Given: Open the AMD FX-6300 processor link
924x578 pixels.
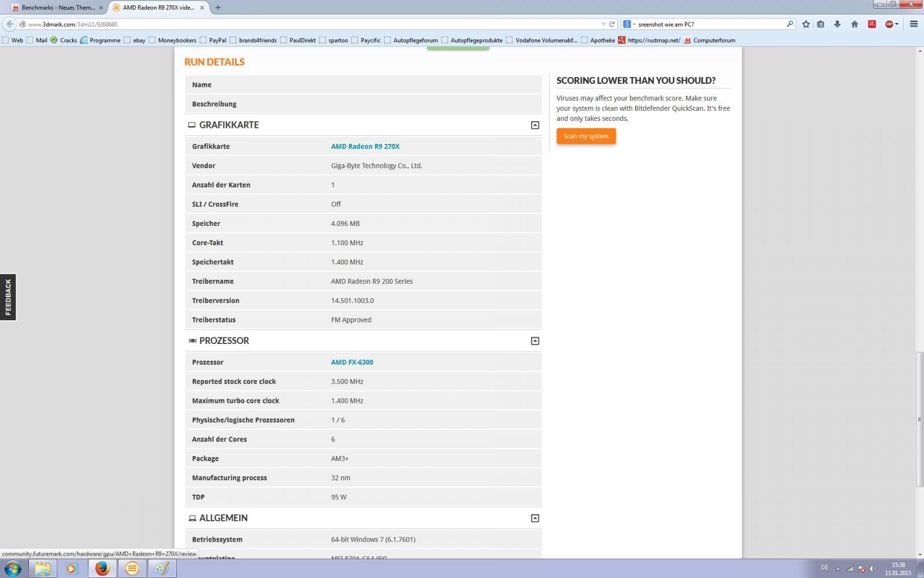Looking at the screenshot, I should (352, 362).
